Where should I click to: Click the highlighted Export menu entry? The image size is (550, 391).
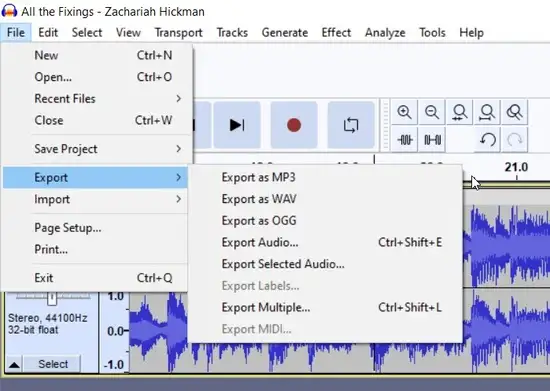[x=95, y=177]
